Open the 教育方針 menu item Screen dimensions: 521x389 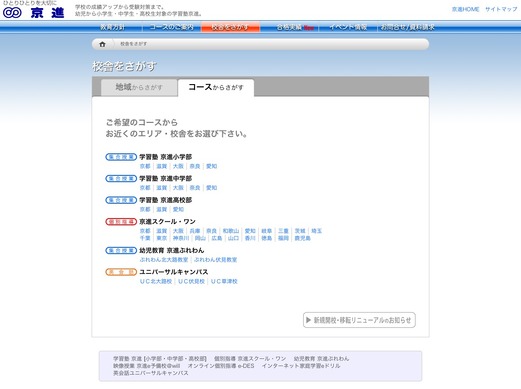113,27
